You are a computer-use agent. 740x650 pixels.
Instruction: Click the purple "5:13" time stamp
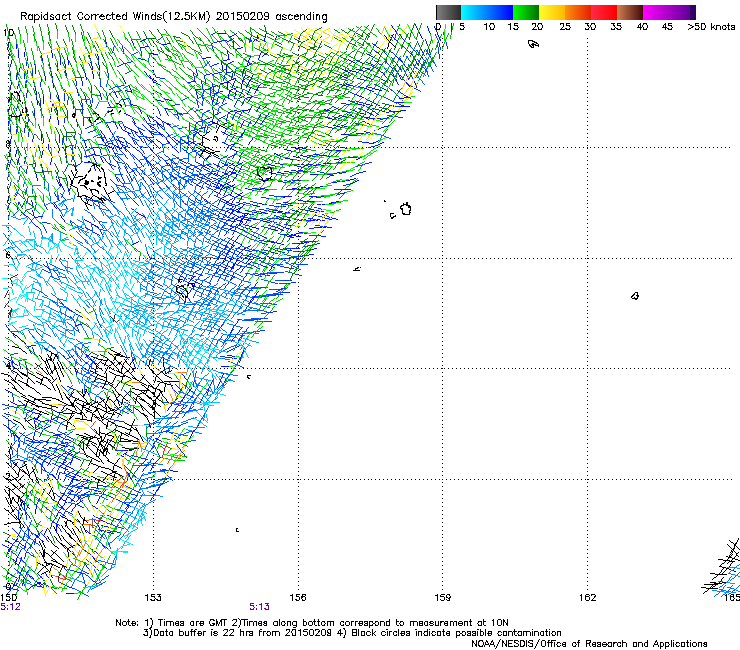(260, 607)
